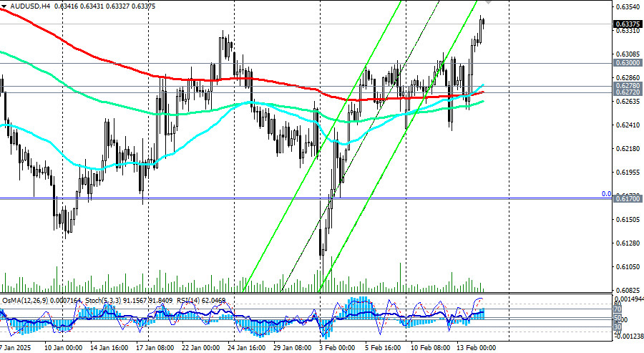Click the 7 Jan 2025 date label
The width and height of the screenshot is (644, 353).
(16, 348)
